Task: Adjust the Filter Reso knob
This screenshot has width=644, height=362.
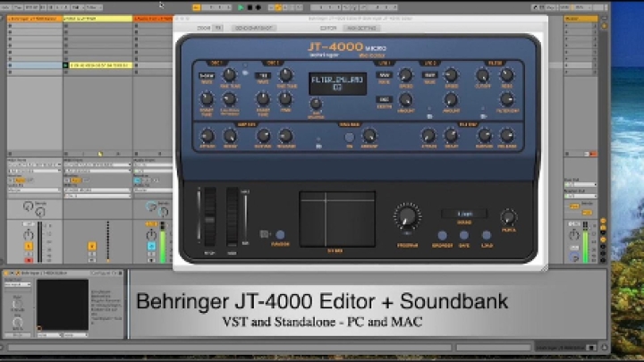Action: (507, 75)
